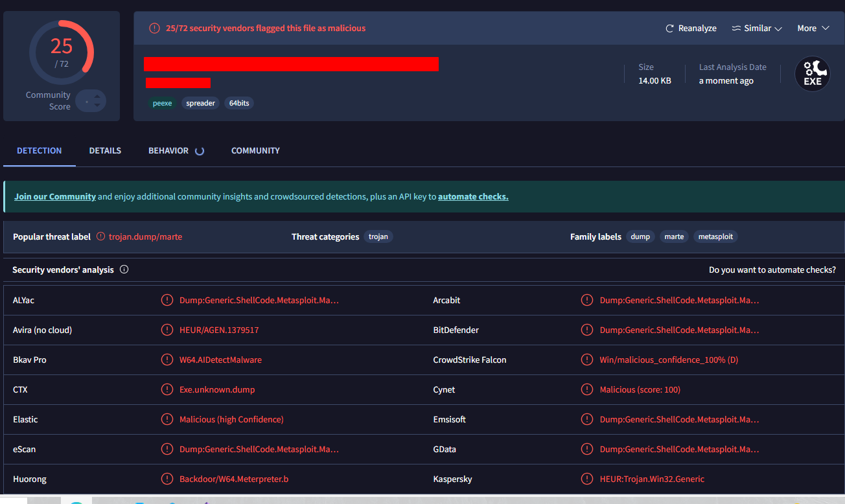845x504 pixels.
Task: Click the dump family label chip
Action: pyautogui.click(x=640, y=236)
